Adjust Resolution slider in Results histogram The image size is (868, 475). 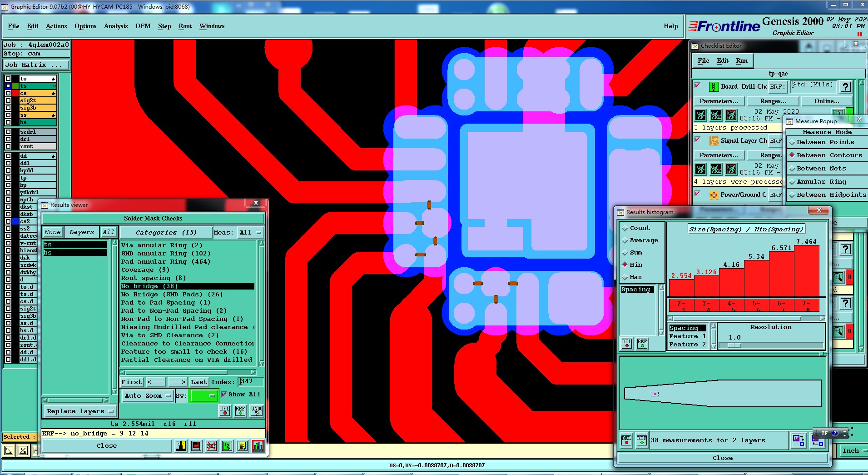pos(734,345)
